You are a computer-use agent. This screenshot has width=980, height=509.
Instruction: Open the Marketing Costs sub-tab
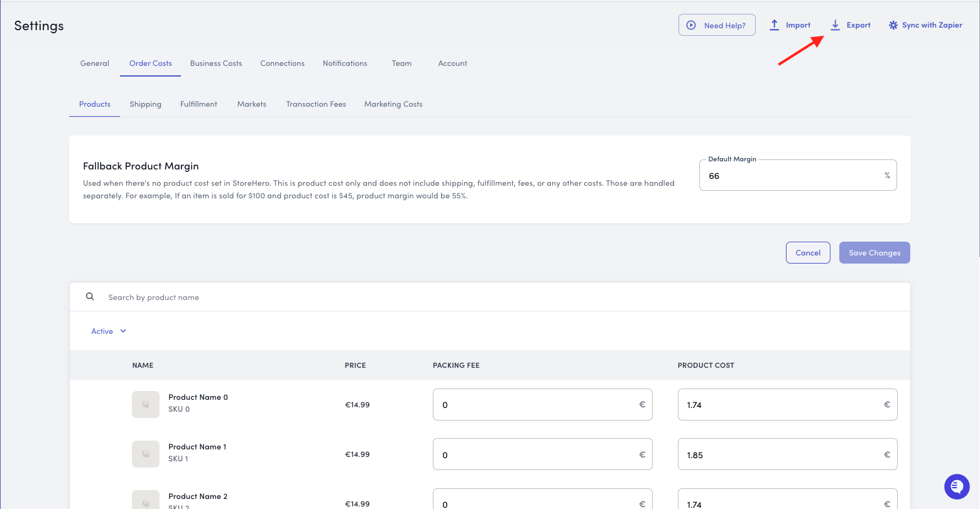pyautogui.click(x=393, y=104)
